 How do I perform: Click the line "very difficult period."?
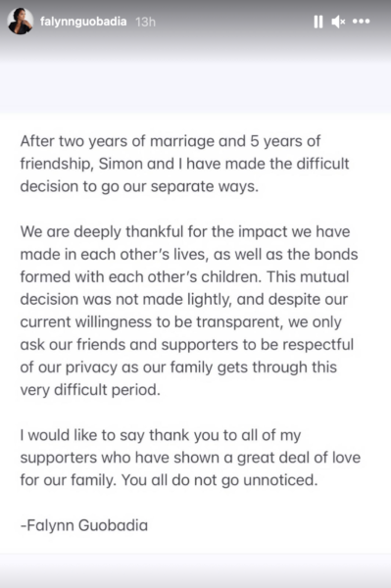pyautogui.click(x=90, y=390)
